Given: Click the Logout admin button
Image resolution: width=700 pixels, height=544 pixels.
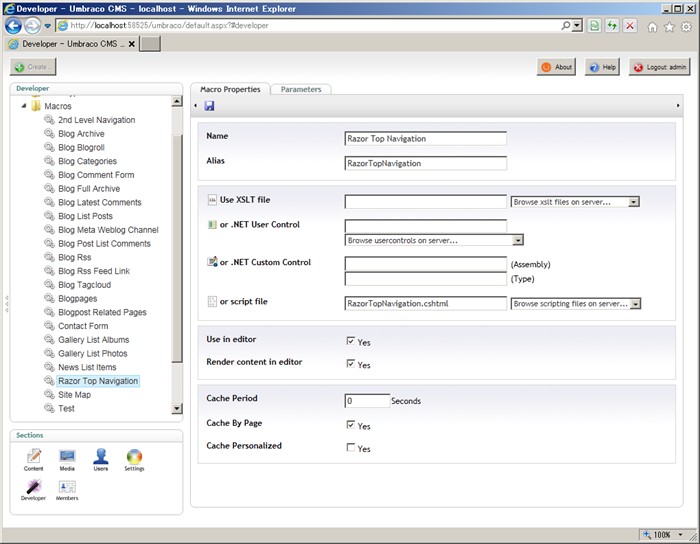Looking at the screenshot, I should [659, 67].
